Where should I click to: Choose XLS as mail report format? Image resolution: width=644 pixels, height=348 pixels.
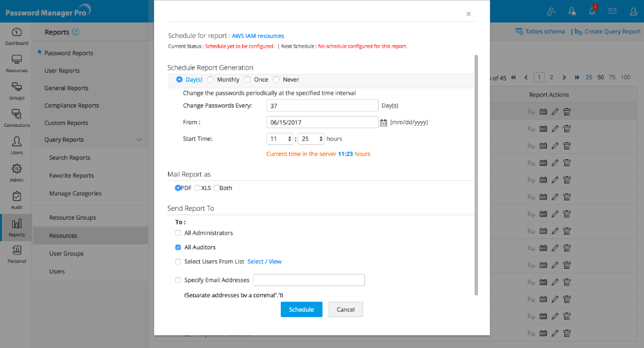[197, 188]
